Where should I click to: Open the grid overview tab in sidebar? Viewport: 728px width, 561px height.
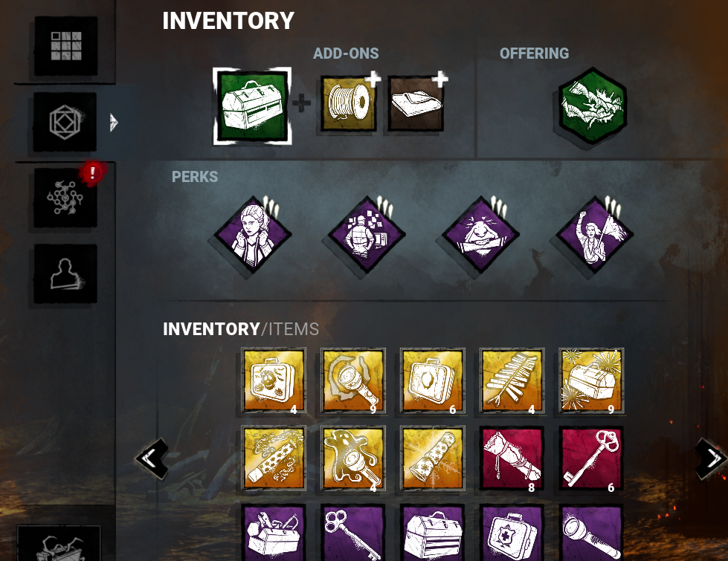coord(66,46)
